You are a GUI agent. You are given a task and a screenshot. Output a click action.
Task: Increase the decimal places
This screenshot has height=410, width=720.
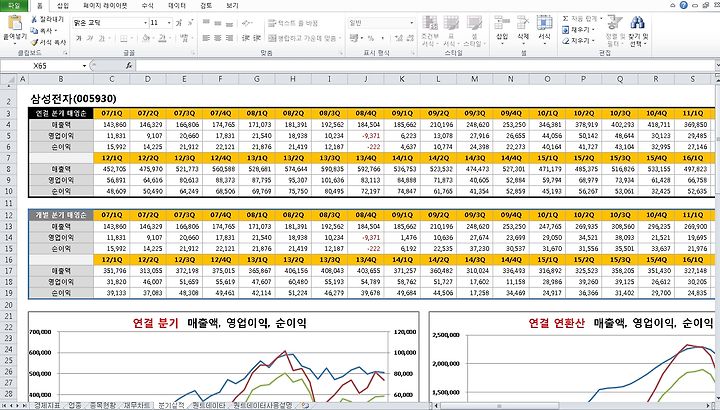(398, 38)
